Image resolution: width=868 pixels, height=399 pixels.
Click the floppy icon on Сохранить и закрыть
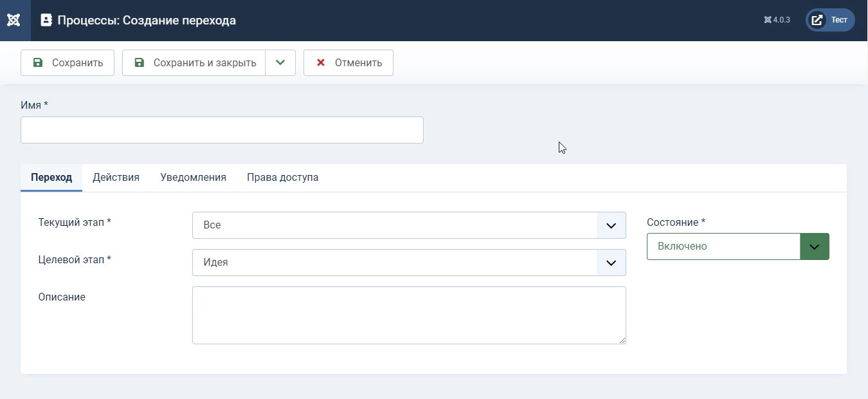pyautogui.click(x=139, y=62)
